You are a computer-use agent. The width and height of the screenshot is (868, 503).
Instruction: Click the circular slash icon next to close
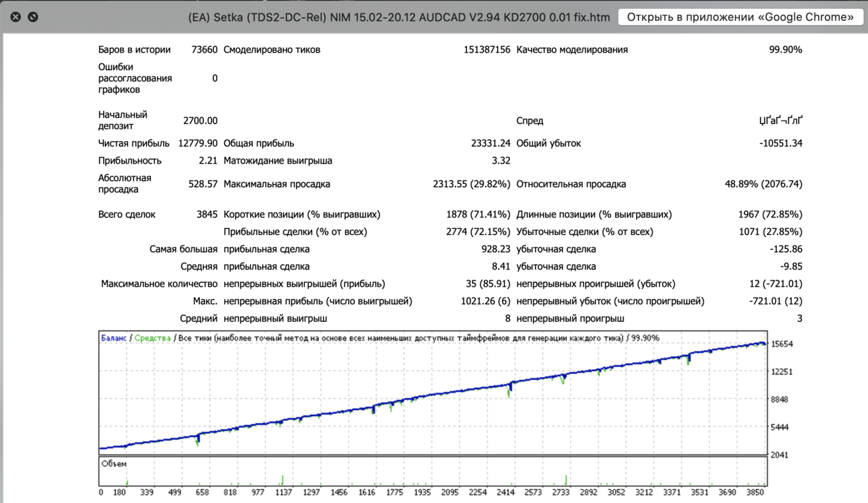[33, 17]
